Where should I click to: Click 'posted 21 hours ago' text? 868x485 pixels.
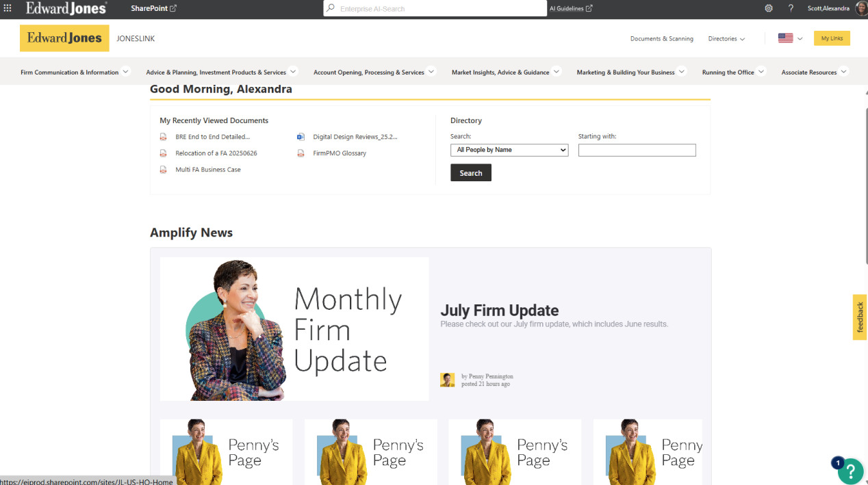click(485, 384)
